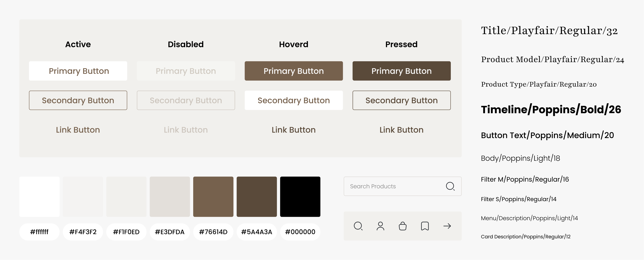Viewport: 644px width, 260px height.
Task: Select the #76614D brown color swatch
Action: [213, 197]
